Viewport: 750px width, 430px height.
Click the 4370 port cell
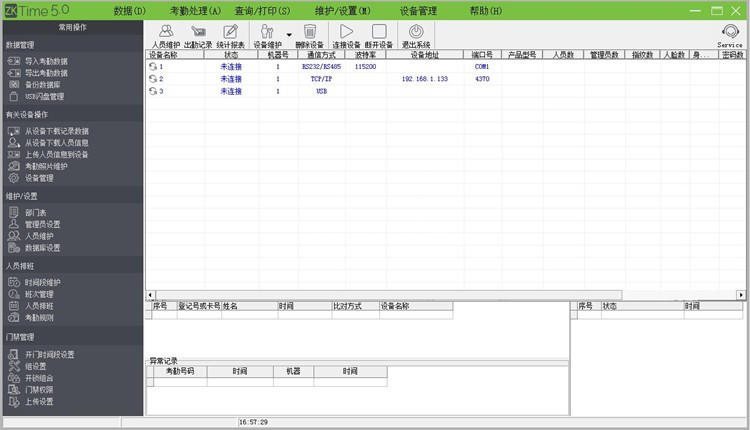click(482, 79)
